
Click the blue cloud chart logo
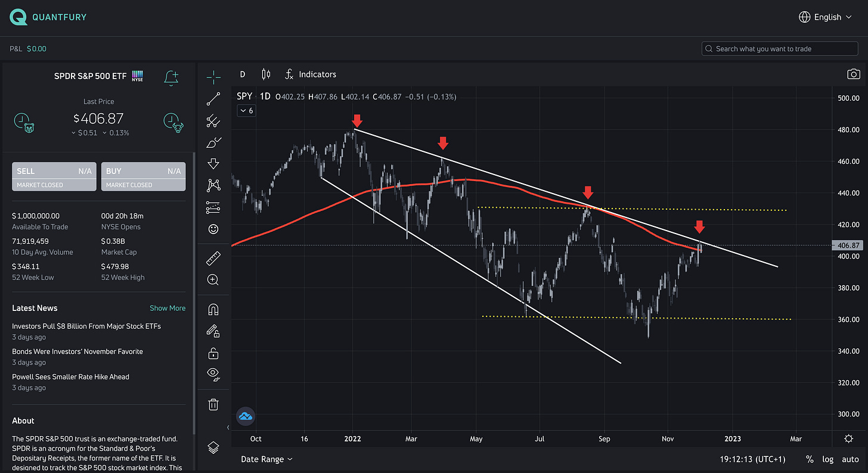click(246, 416)
